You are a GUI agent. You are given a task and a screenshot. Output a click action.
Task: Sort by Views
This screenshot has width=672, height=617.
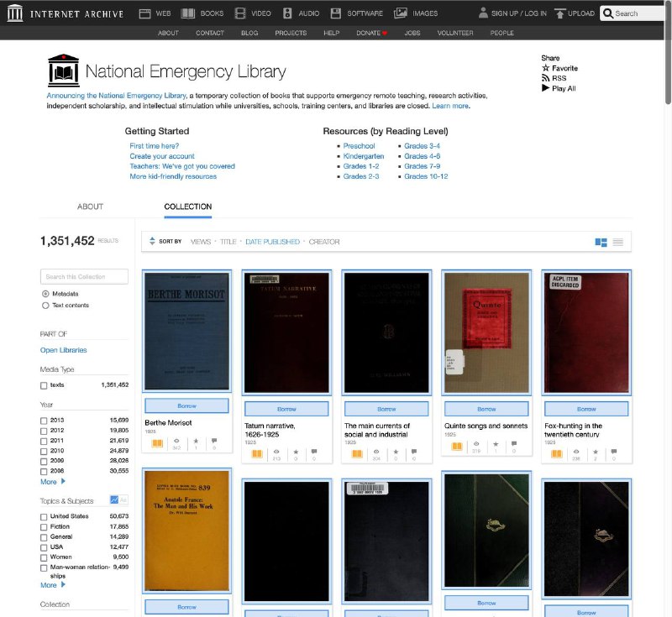201,242
